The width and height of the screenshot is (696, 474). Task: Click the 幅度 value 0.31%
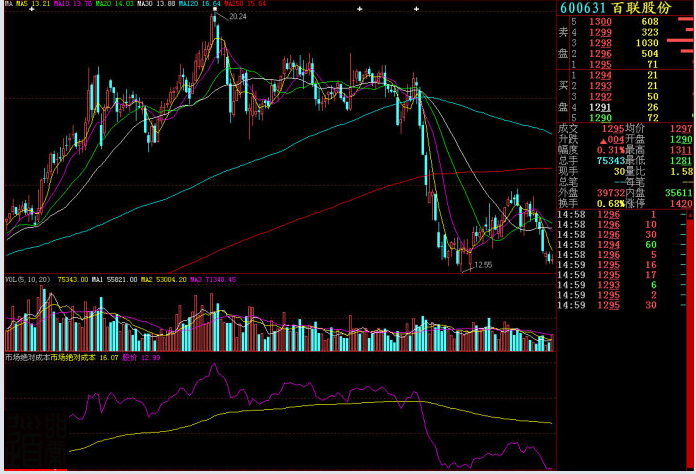point(611,150)
